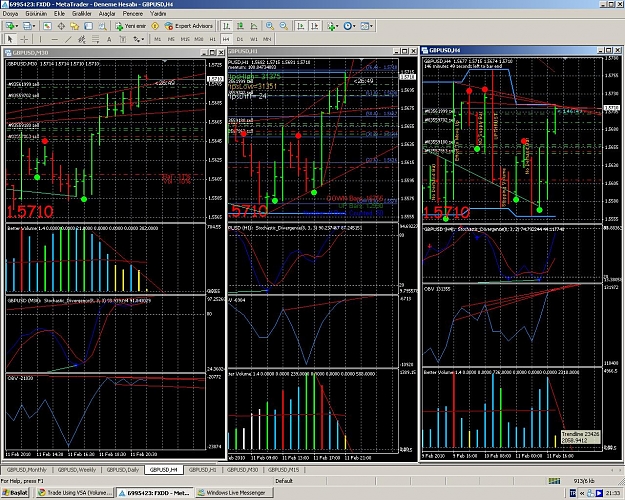Select the arrow cursor tool
The width and height of the screenshot is (625, 500).
[10, 39]
